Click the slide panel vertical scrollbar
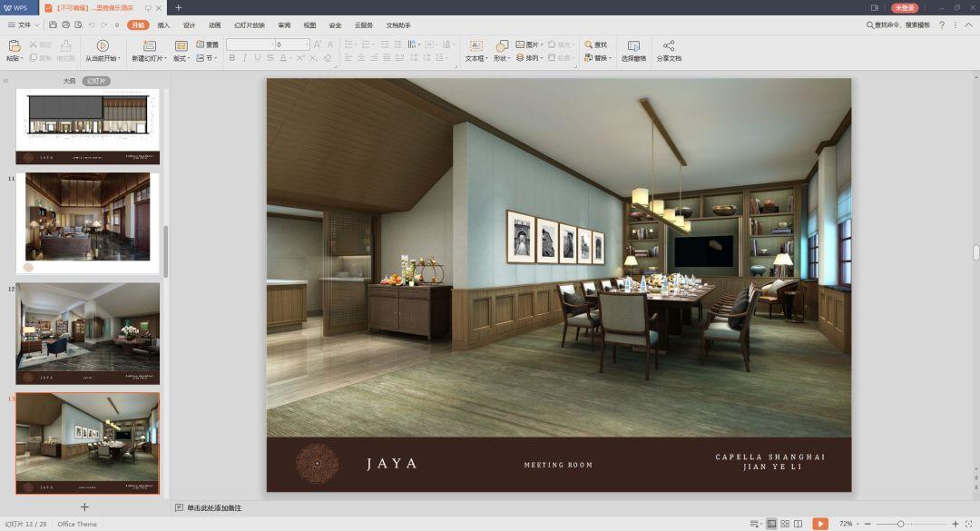The height and width of the screenshot is (531, 980). tap(166, 251)
